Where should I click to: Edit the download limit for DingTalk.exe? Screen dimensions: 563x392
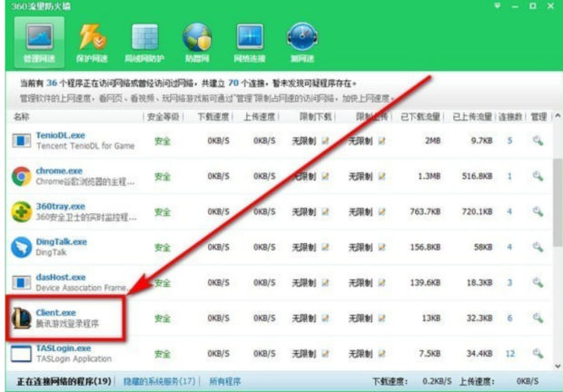coord(325,247)
